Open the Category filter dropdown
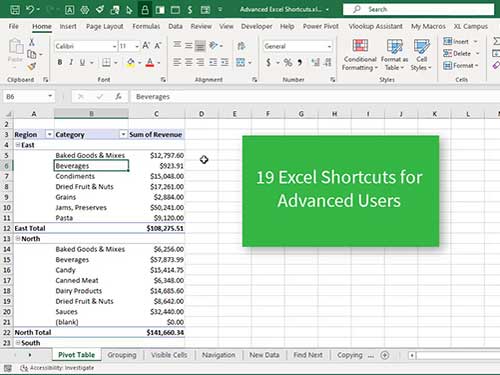 click(123, 134)
